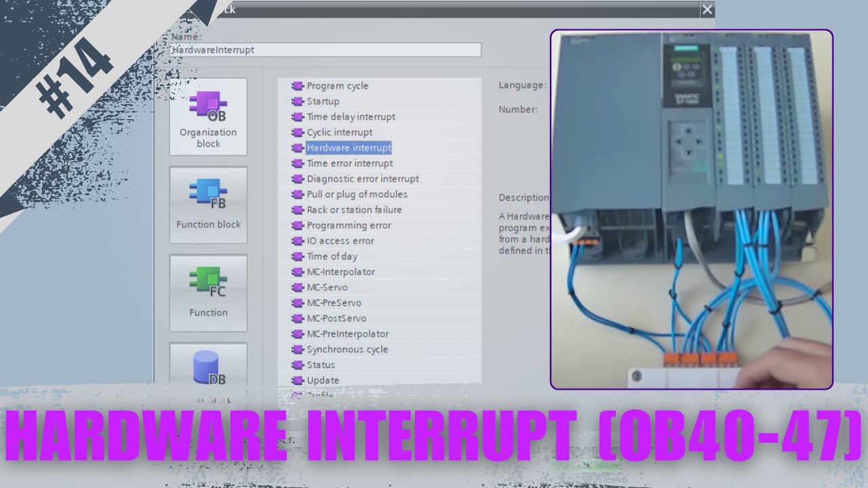Image resolution: width=868 pixels, height=488 pixels.
Task: Select 'Startup' text in list
Action: click(x=323, y=102)
